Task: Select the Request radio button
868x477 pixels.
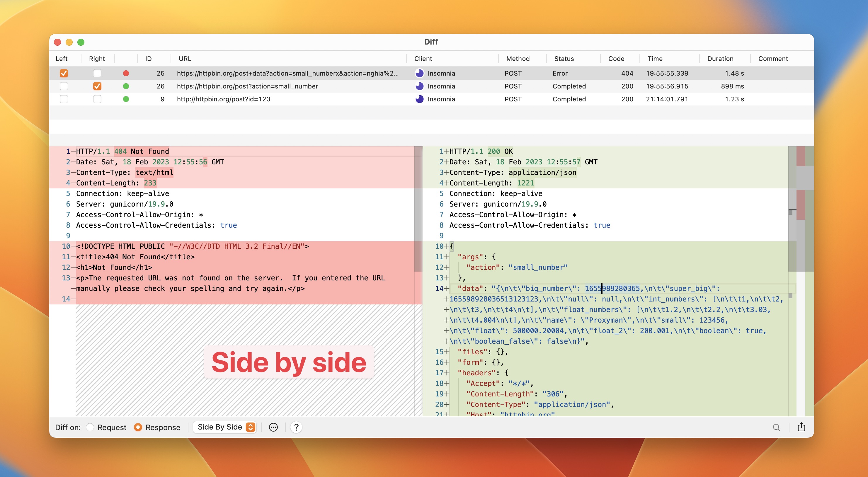Action: (x=90, y=427)
